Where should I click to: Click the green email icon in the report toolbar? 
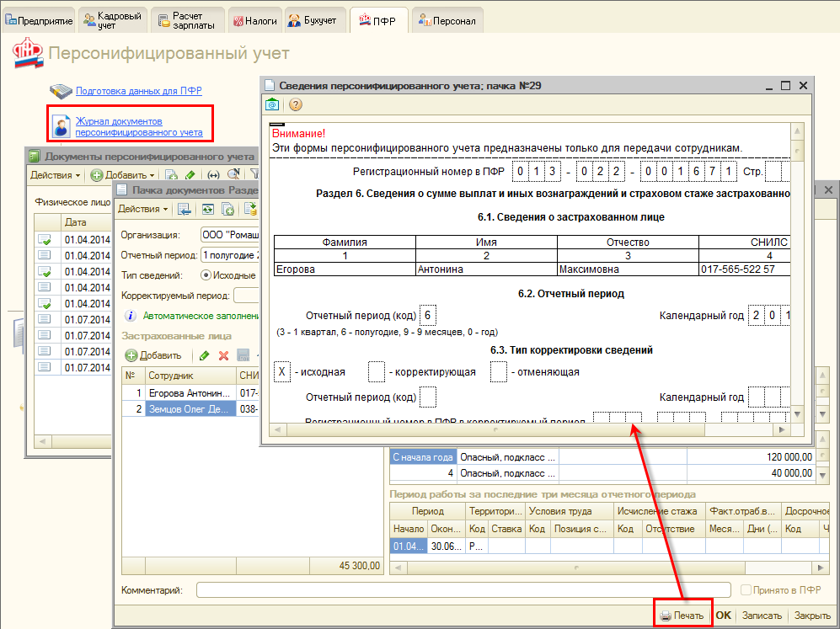pos(273,105)
